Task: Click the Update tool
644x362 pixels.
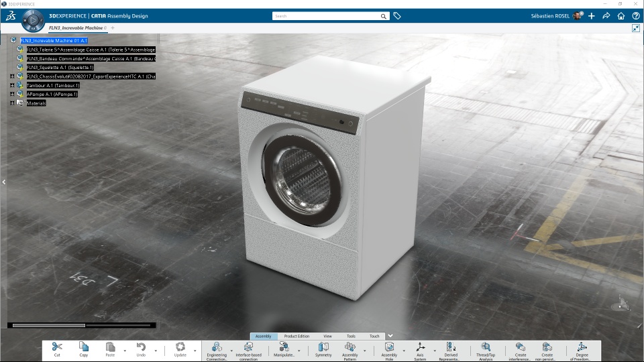Action: [x=180, y=350]
